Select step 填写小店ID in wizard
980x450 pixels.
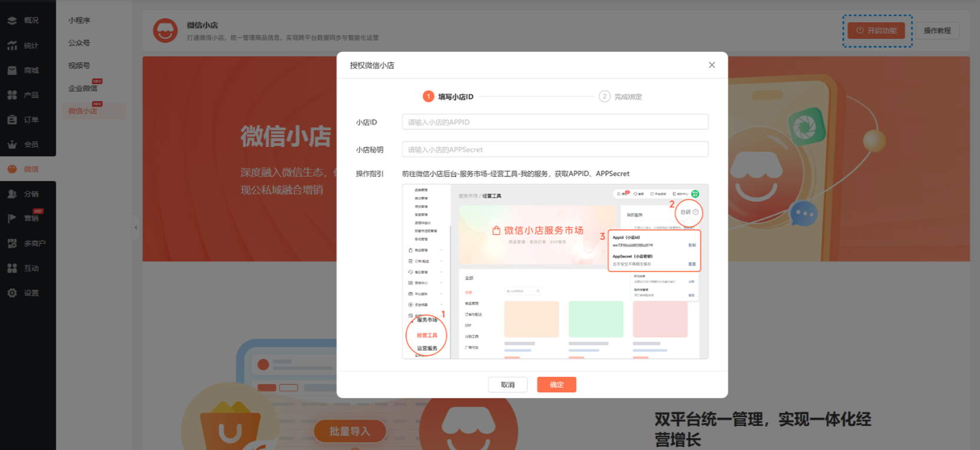pos(448,96)
